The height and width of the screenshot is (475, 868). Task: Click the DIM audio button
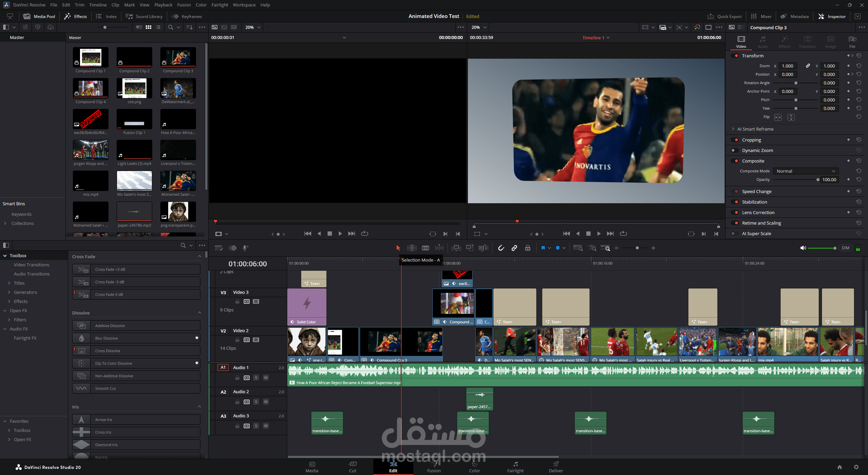(x=845, y=248)
